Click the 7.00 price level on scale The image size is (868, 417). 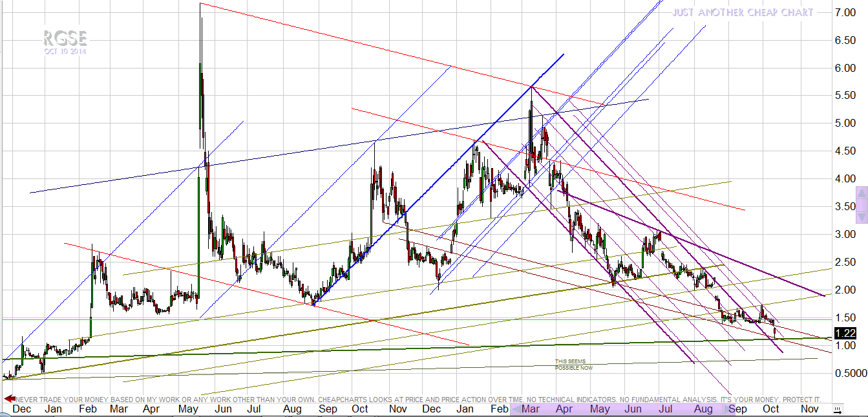(x=845, y=12)
